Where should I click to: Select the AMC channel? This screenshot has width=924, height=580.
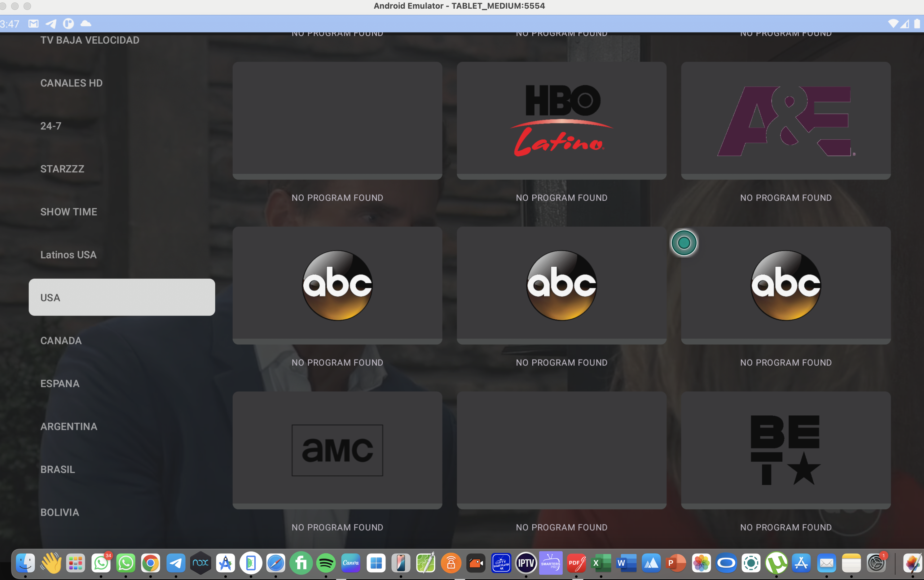point(337,450)
